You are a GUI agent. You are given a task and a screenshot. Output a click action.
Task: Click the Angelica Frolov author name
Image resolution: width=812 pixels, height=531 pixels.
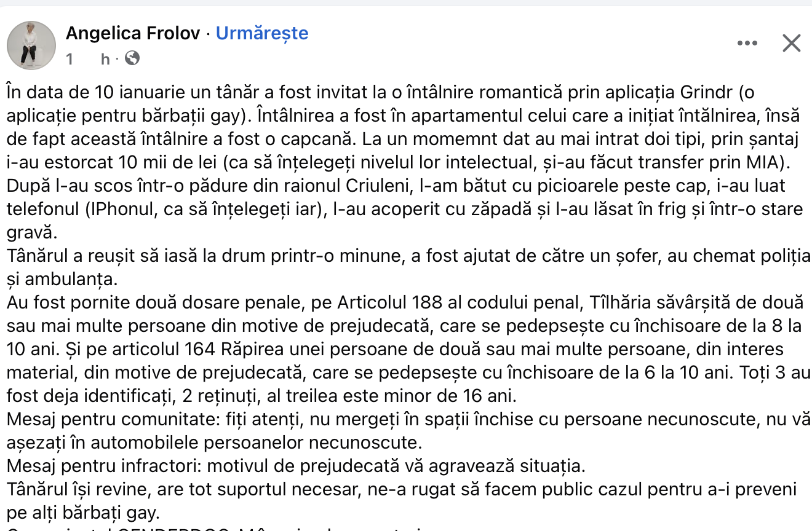tap(133, 33)
